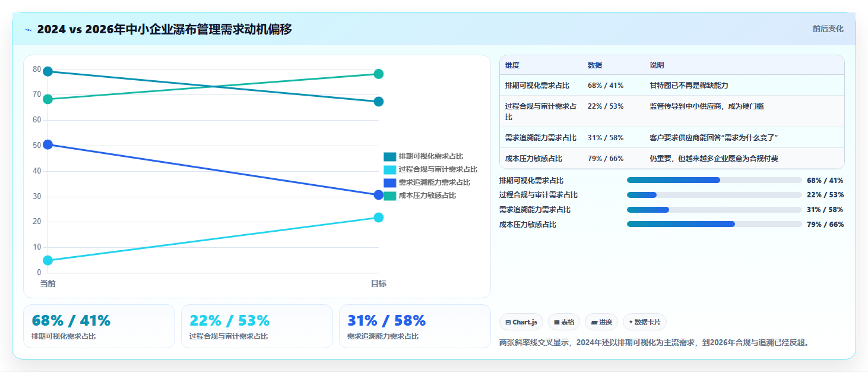Toggle 需求追溯能力需求占比 legend color box
The image size is (868, 372).
click(x=389, y=183)
